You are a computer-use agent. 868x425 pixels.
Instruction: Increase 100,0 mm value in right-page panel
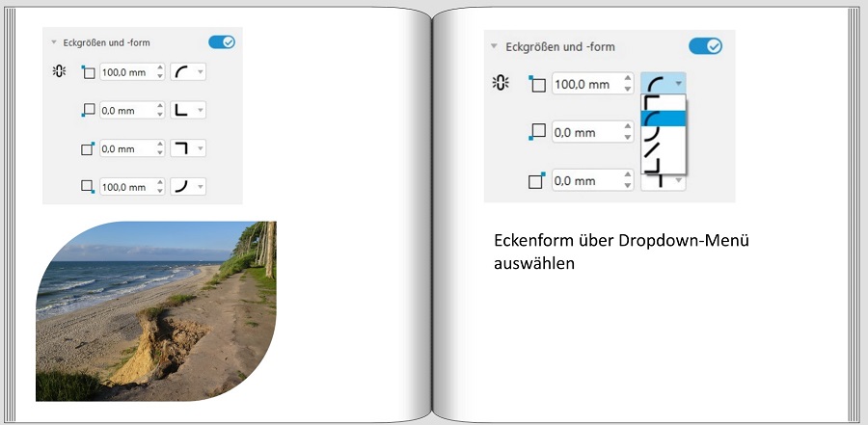tap(628, 79)
